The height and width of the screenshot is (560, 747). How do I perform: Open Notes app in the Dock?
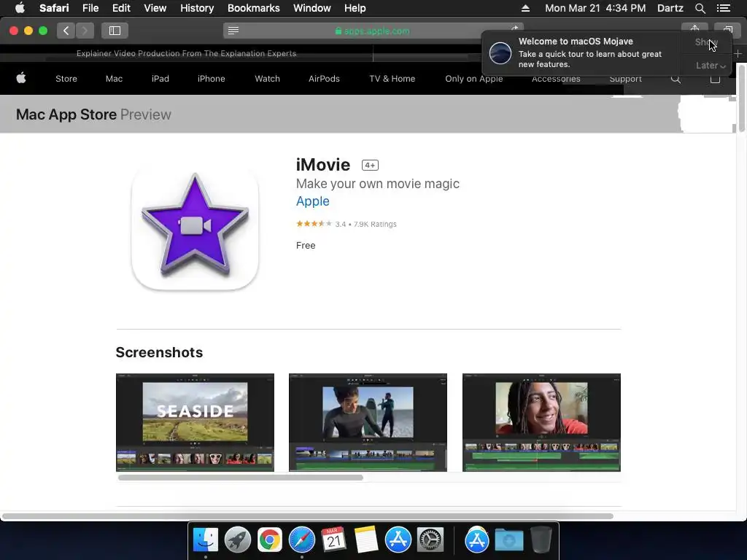pos(366,540)
